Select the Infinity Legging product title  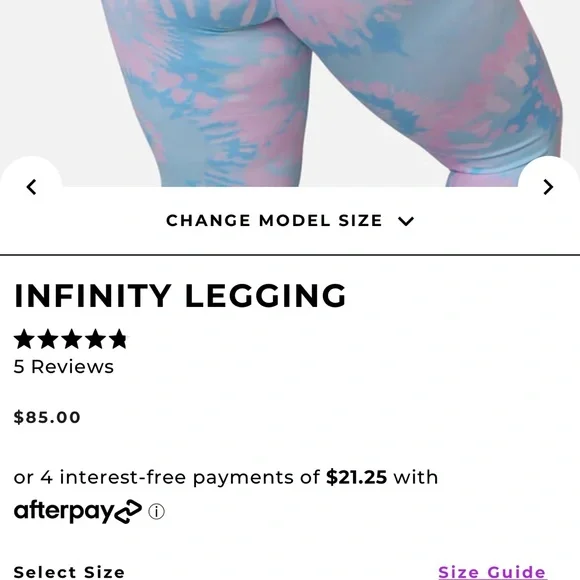pyautogui.click(x=180, y=296)
